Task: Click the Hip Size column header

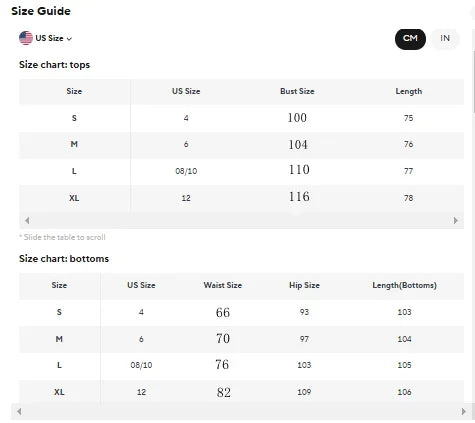Action: coord(304,285)
